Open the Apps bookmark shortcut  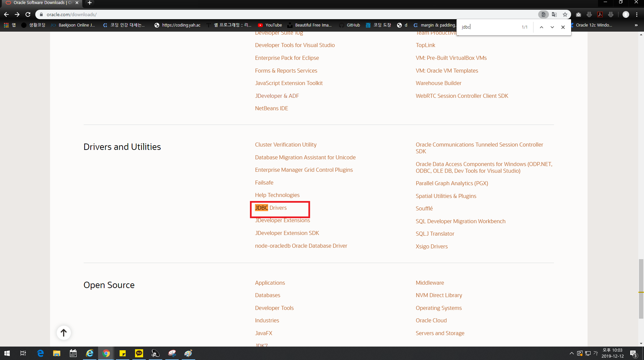(x=10, y=25)
